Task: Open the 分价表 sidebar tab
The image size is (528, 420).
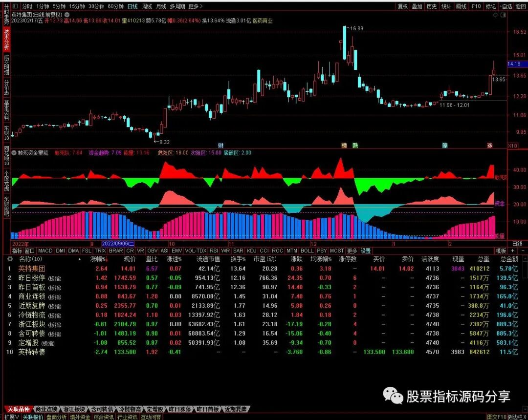Action: click(6, 87)
